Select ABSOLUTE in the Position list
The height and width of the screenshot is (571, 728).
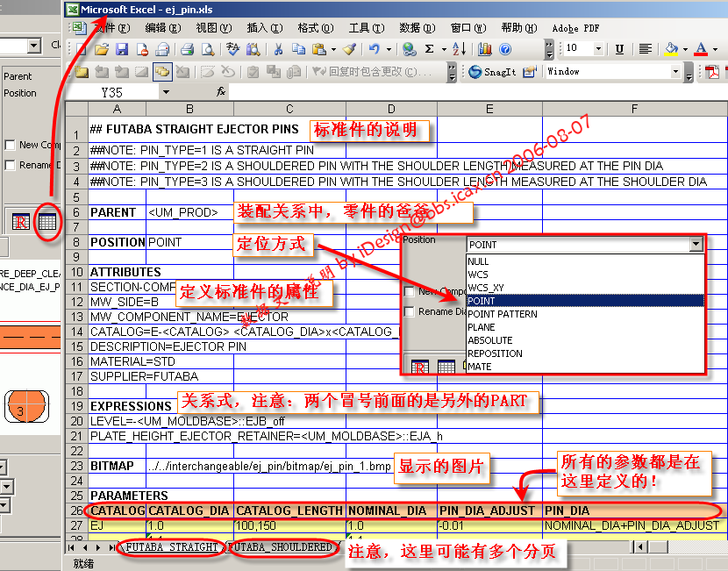585,340
